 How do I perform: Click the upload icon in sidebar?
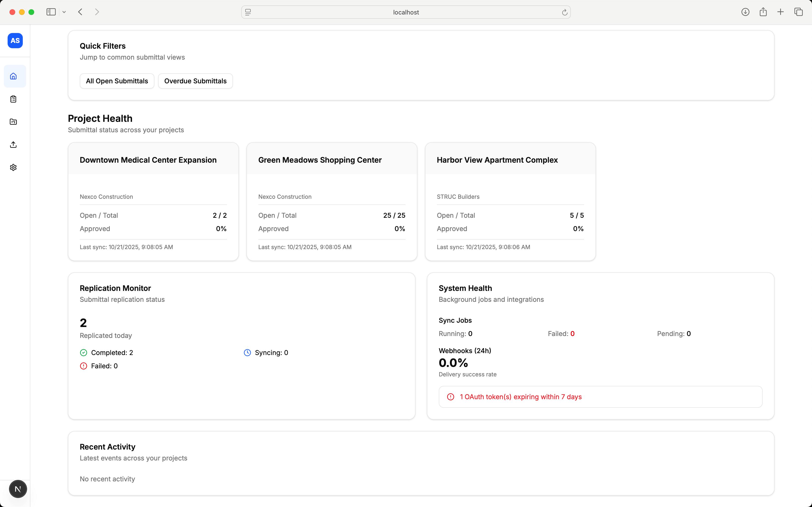click(x=13, y=145)
